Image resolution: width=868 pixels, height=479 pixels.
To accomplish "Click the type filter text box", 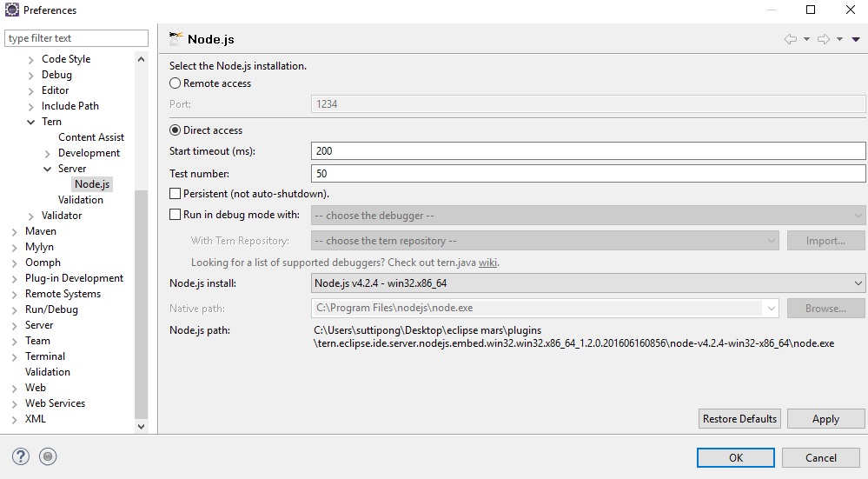I will pos(76,38).
